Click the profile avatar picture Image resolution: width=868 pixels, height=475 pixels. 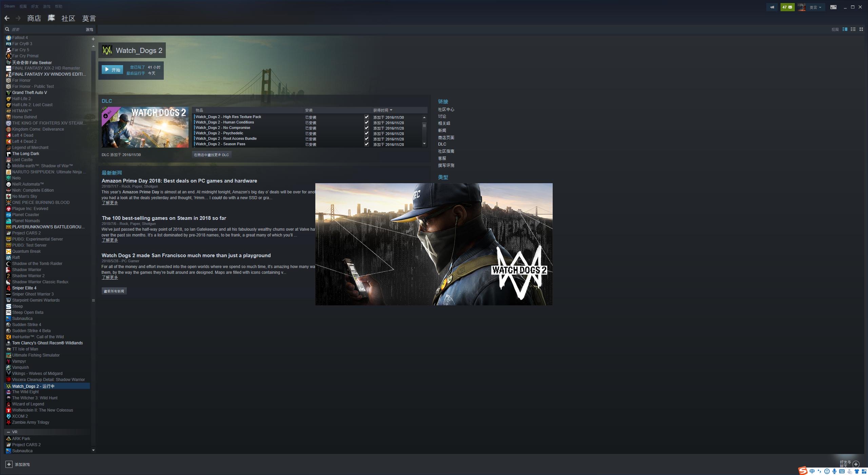802,7
